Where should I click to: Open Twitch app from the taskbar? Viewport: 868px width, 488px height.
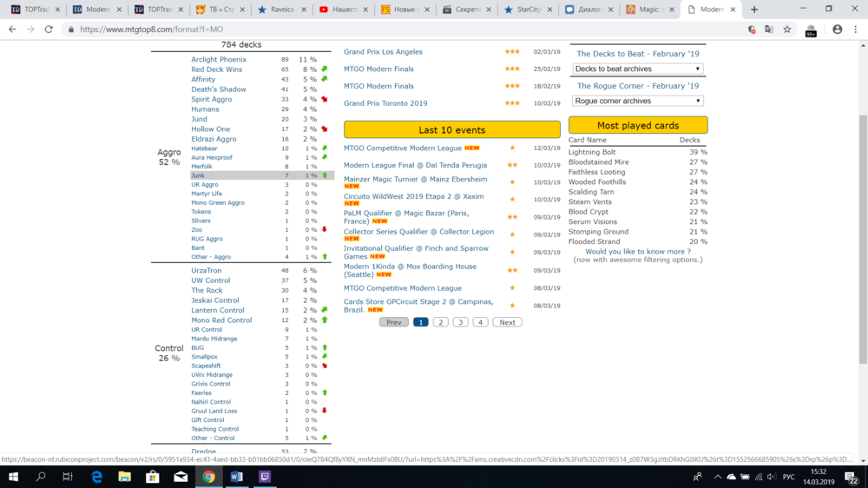point(265,477)
